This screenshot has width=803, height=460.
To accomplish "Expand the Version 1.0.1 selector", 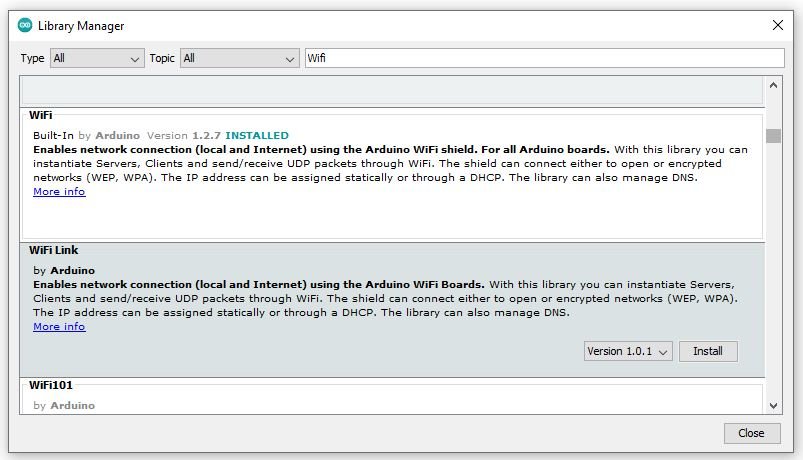I will click(628, 351).
